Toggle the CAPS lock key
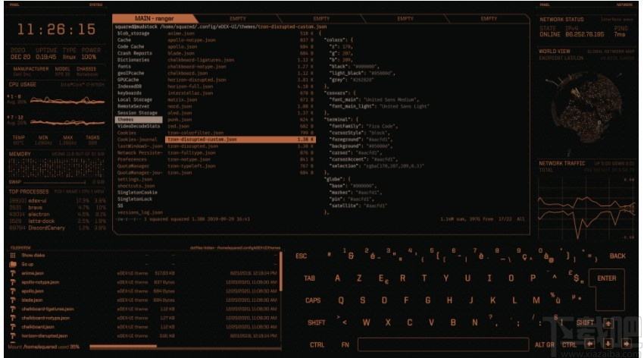This screenshot has width=644, height=358. [x=313, y=300]
